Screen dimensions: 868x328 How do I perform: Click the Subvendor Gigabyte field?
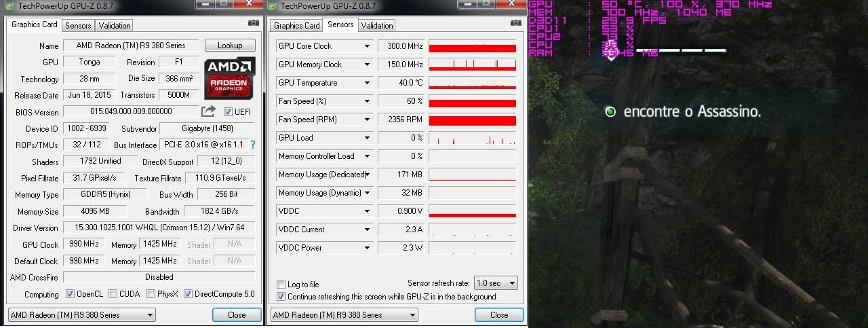(208, 128)
